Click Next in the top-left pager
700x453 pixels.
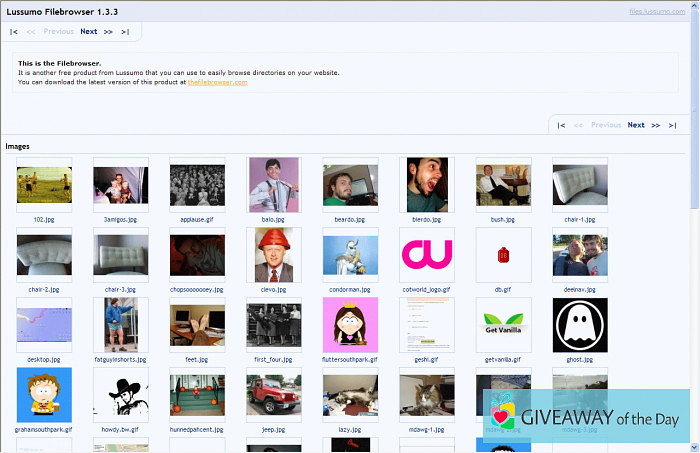tap(89, 32)
